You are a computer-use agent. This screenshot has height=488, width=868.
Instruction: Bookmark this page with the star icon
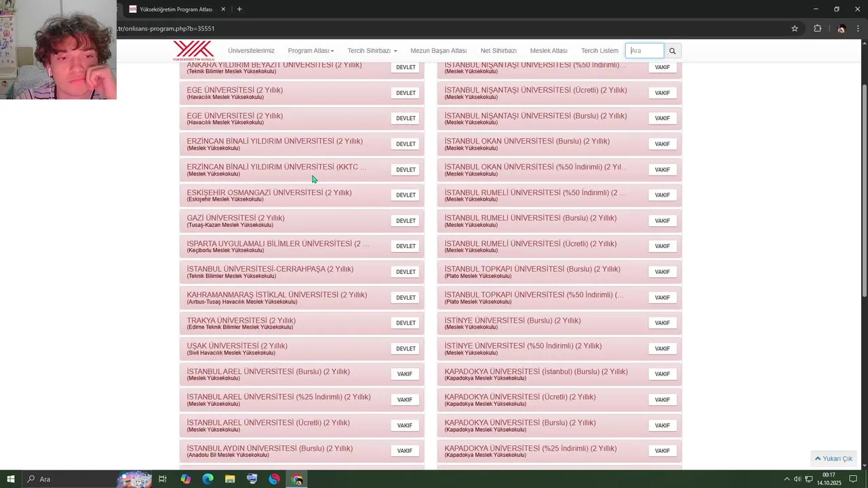coord(795,28)
